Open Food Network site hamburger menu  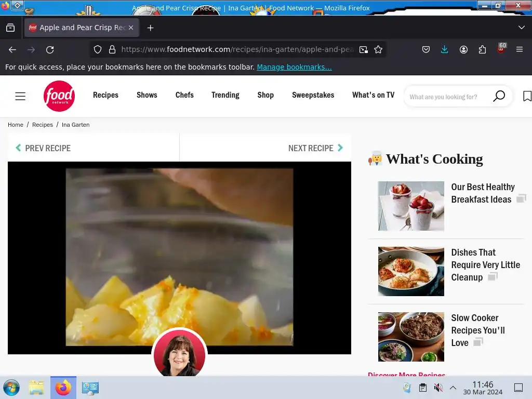point(20,96)
